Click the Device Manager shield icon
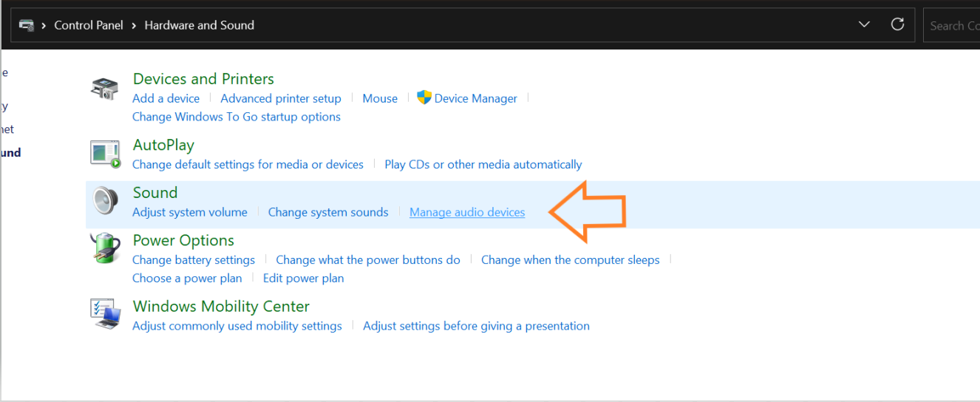This screenshot has width=980, height=402. point(424,98)
